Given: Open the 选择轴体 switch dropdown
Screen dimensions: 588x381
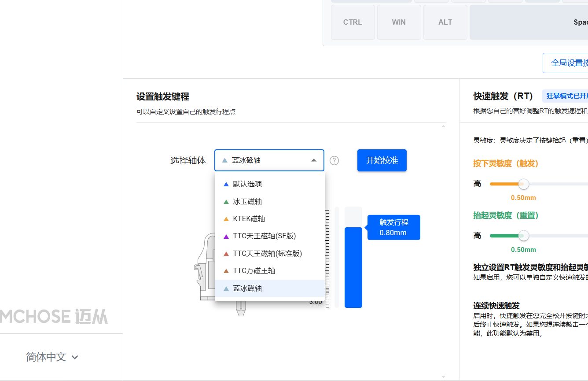Looking at the screenshot, I should (x=269, y=160).
